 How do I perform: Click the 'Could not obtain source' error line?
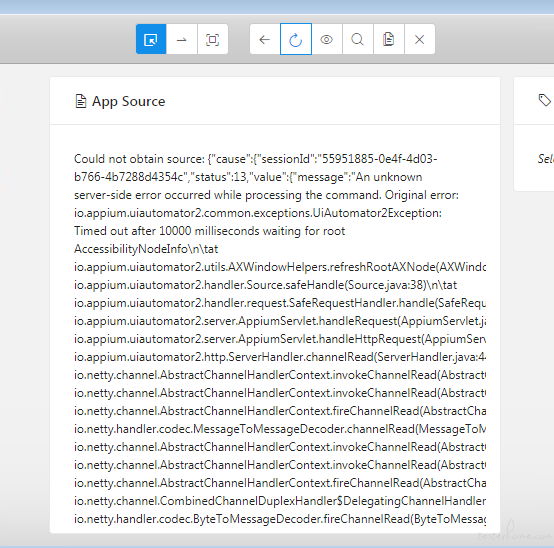tap(255, 159)
